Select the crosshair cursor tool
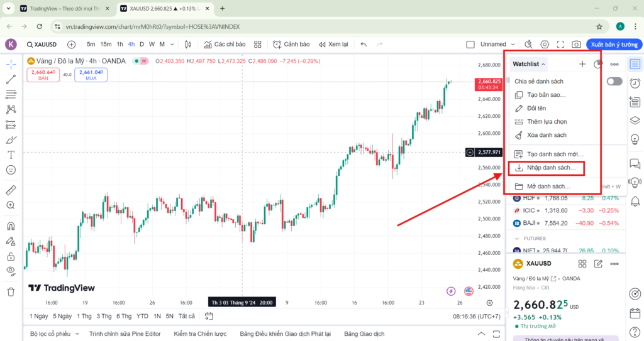Screen dimensions: 644x341 pos(11,64)
